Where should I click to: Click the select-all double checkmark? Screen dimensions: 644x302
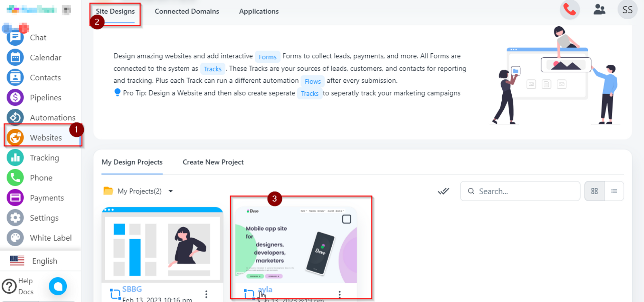coord(443,191)
